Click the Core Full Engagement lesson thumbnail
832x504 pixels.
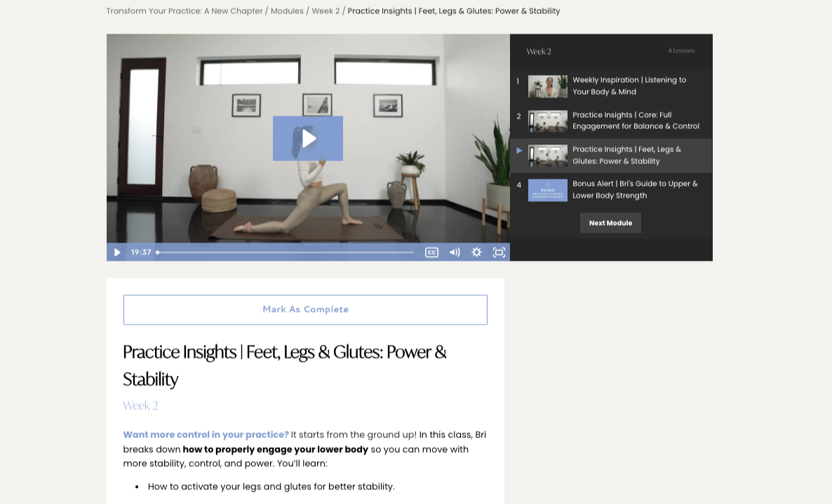[x=548, y=121]
